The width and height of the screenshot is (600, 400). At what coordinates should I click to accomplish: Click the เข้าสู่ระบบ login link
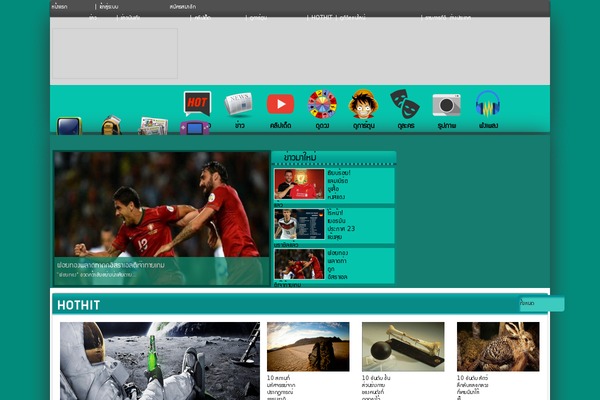109,7
